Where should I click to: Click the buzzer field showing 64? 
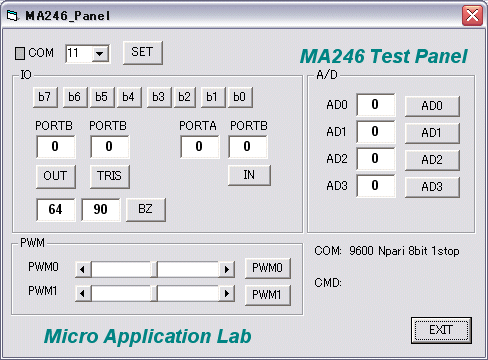coord(56,209)
